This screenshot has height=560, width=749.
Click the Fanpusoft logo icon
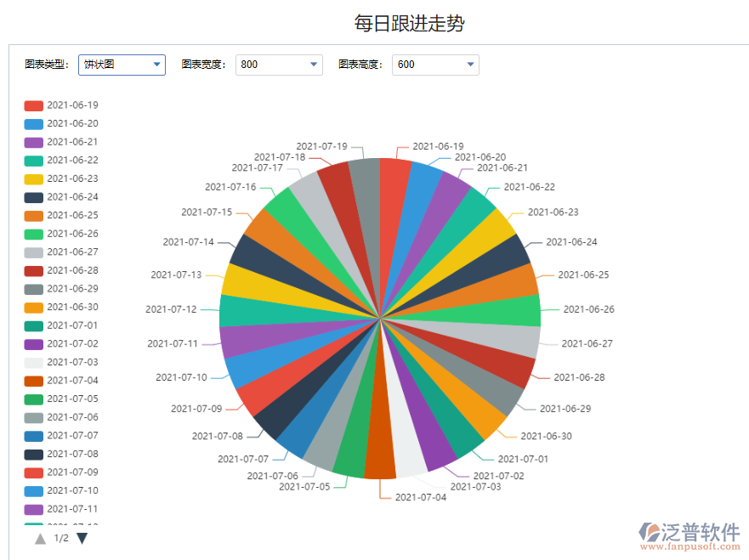pyautogui.click(x=651, y=532)
